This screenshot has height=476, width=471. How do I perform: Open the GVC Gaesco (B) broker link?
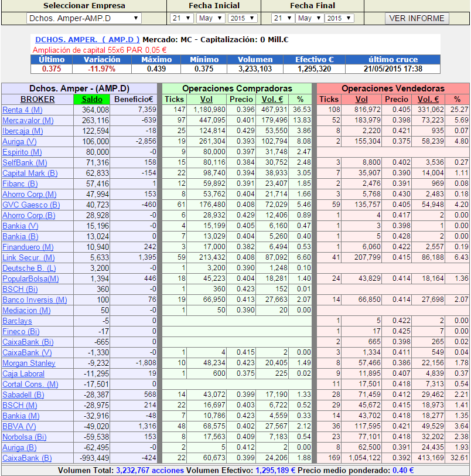click(31, 205)
